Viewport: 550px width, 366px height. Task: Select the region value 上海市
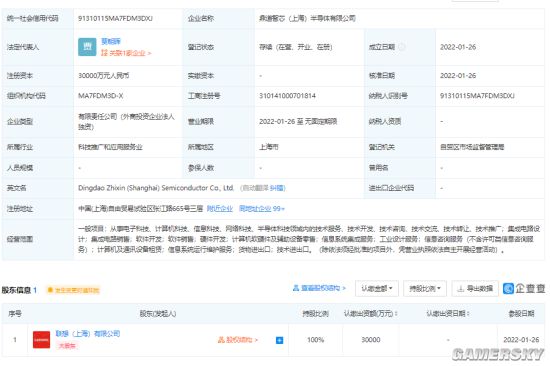269,147
